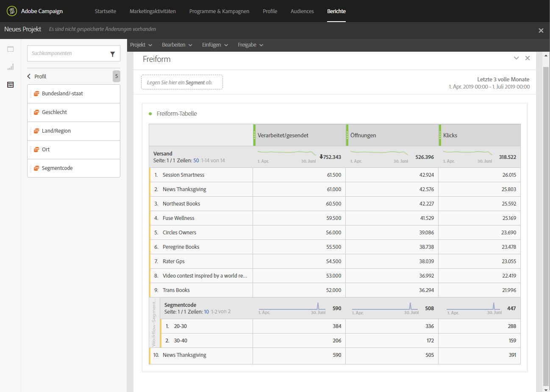Screen dimensions: 550x392
Task: Click the Versand total value 526.396
Action: tap(425, 157)
